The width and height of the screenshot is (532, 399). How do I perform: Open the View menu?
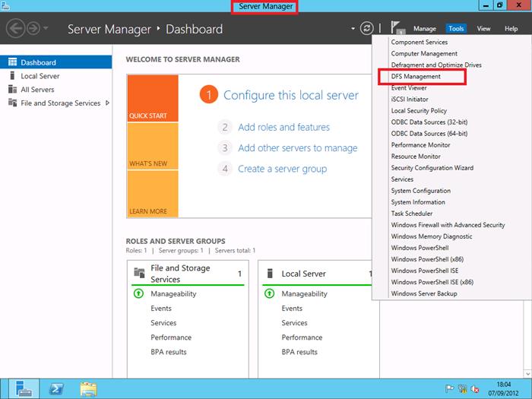[483, 29]
